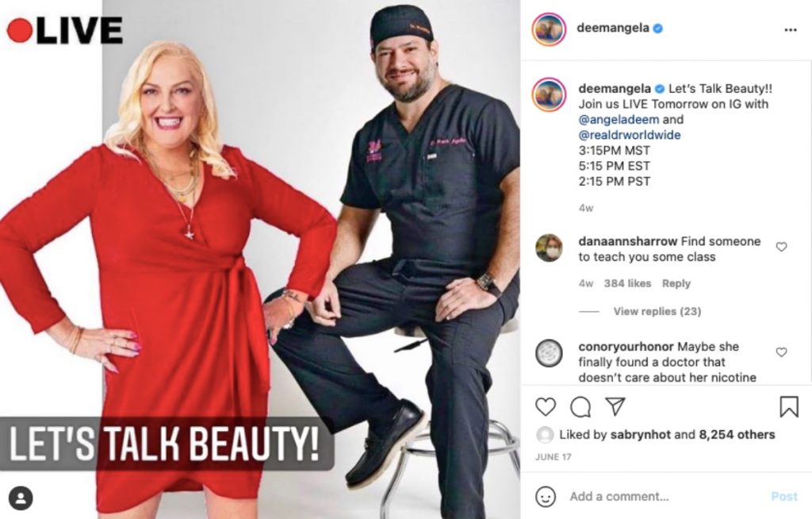Open 8,254 others likes list
This screenshot has width=812, height=519.
[x=737, y=435]
